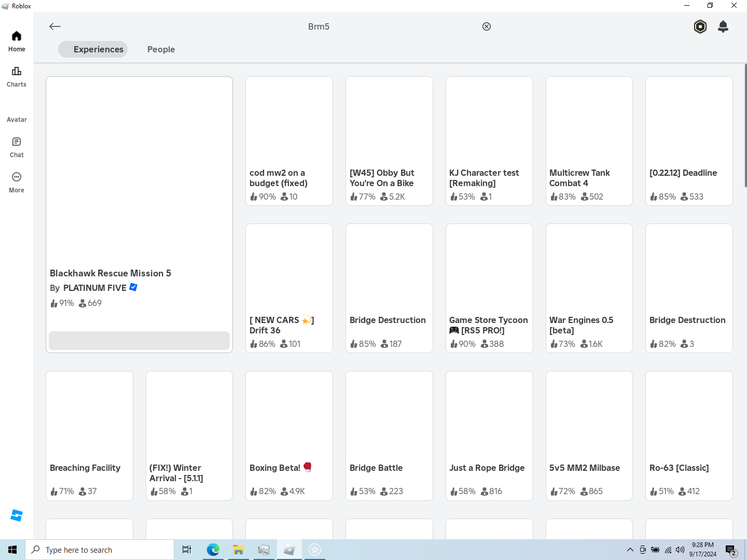Screen dimensions: 747x560
Task: Open [W45] Obby But You're On a Bike
Action: (389, 141)
